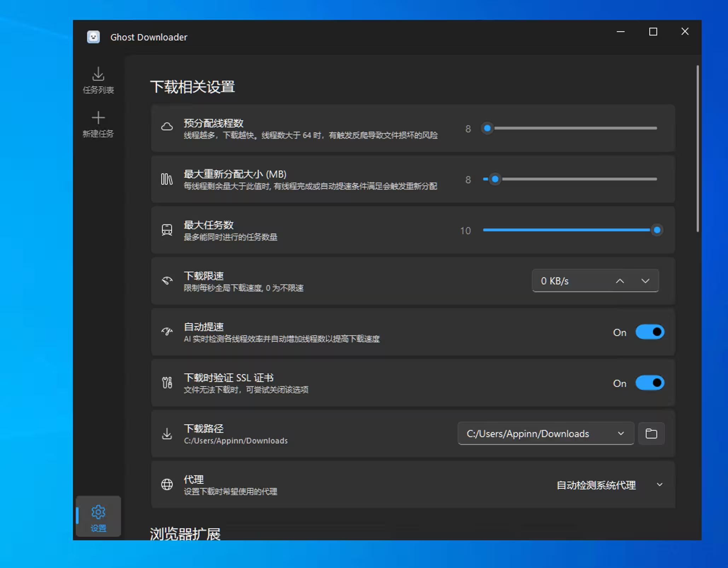Click the globe icon beside 代理
The width and height of the screenshot is (728, 568).
click(166, 485)
